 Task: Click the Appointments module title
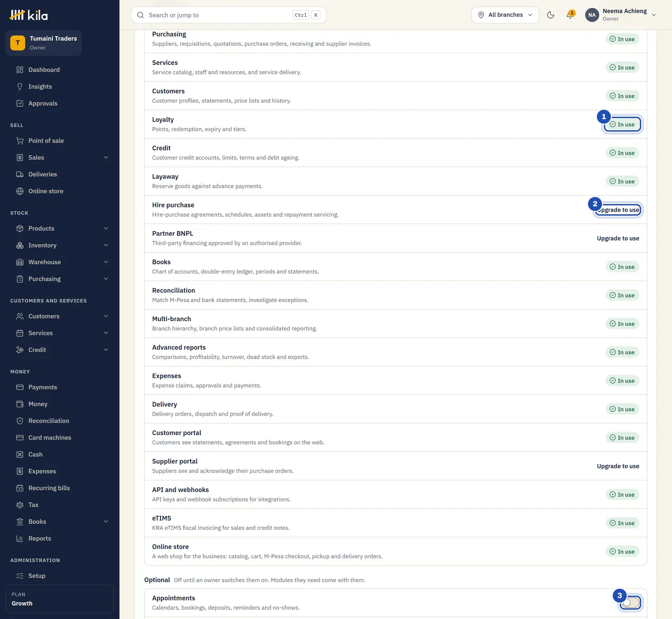pyautogui.click(x=174, y=598)
